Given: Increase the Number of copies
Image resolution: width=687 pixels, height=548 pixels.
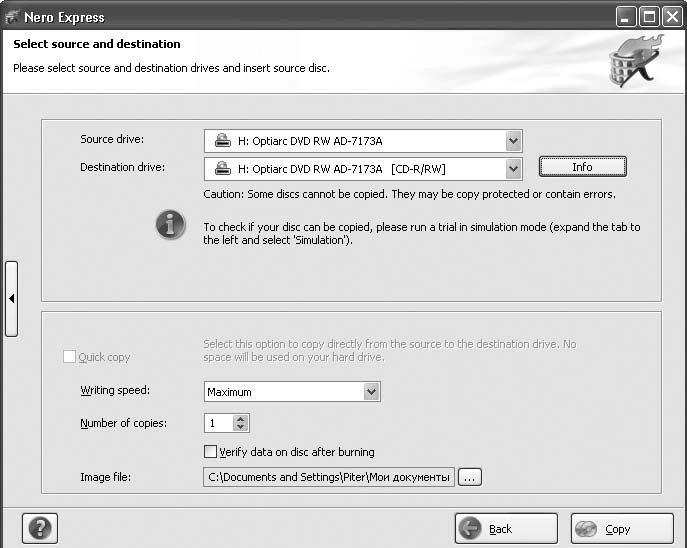Looking at the screenshot, I should [x=240, y=419].
